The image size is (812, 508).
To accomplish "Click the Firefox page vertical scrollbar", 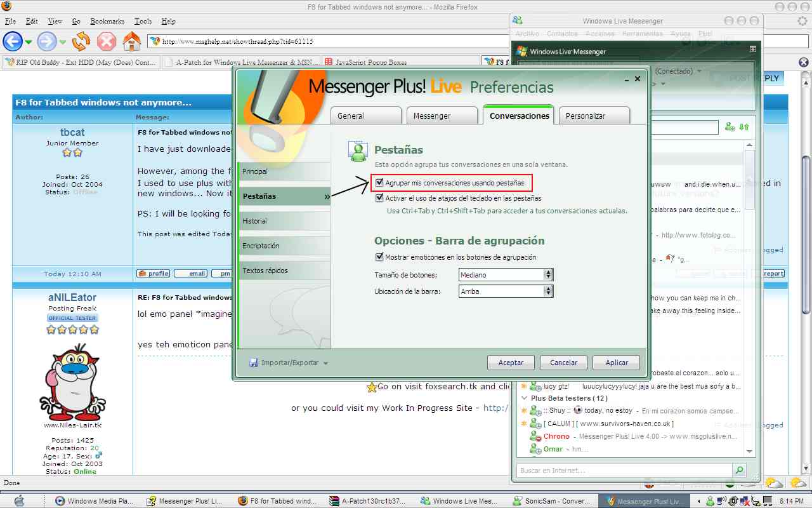I will click(806, 254).
